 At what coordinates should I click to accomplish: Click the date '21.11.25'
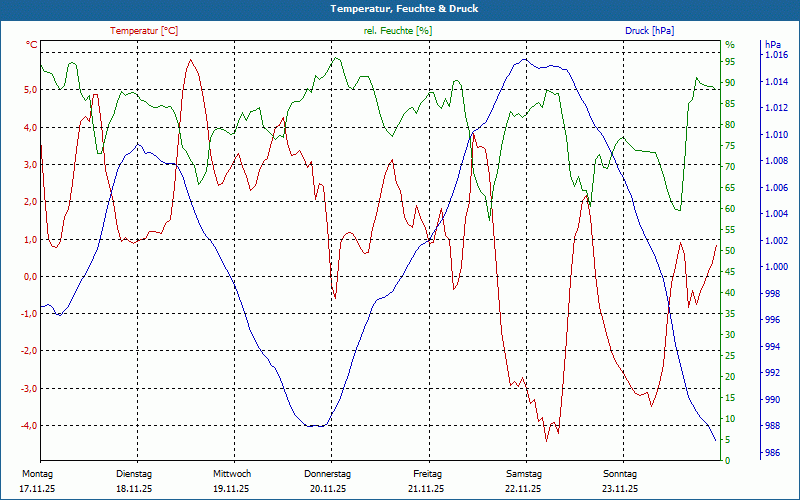click(426, 489)
